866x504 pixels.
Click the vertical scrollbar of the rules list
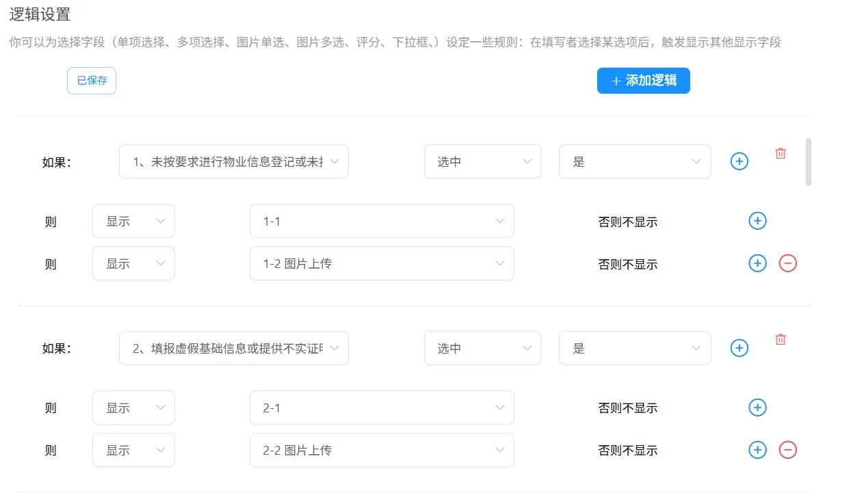click(809, 162)
